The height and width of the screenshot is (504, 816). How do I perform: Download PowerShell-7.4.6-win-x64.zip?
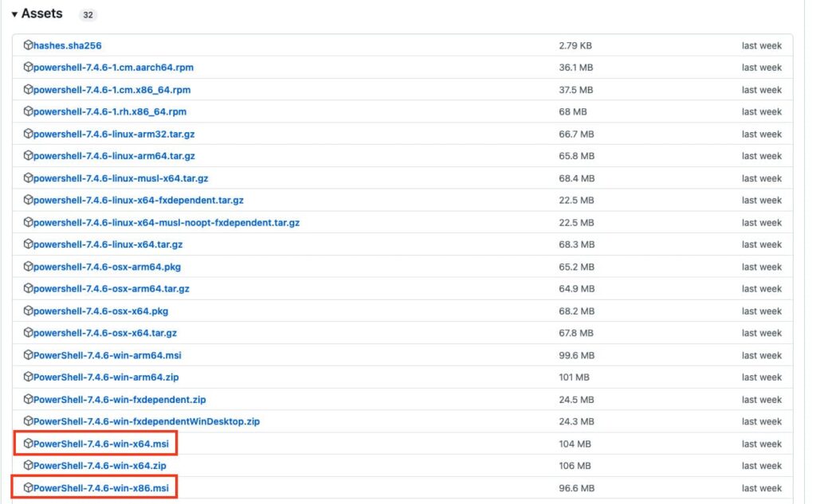coord(100,466)
